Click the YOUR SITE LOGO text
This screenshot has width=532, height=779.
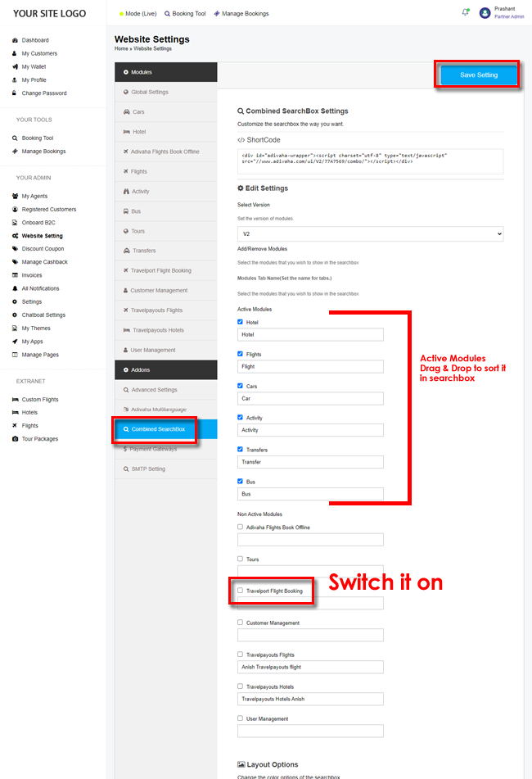click(x=50, y=13)
